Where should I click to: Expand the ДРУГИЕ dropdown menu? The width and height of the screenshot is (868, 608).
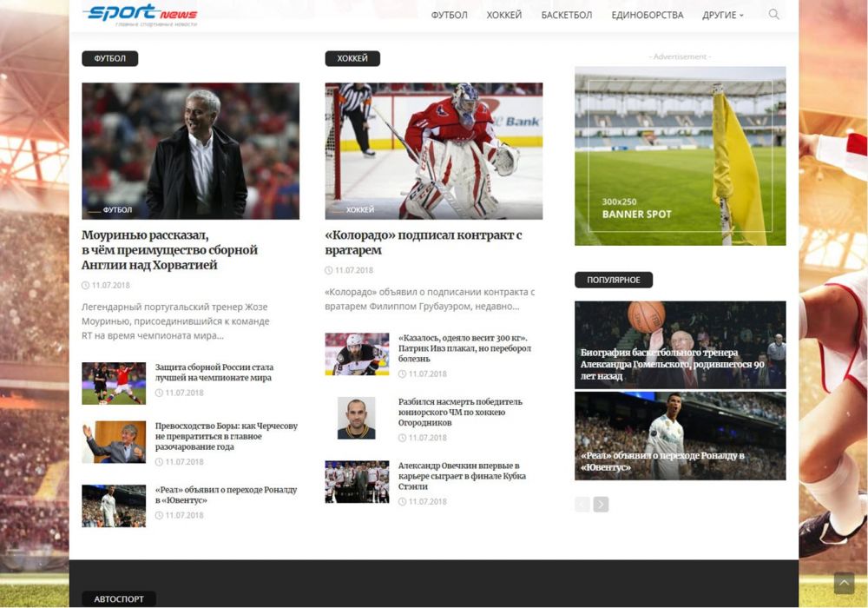click(722, 15)
